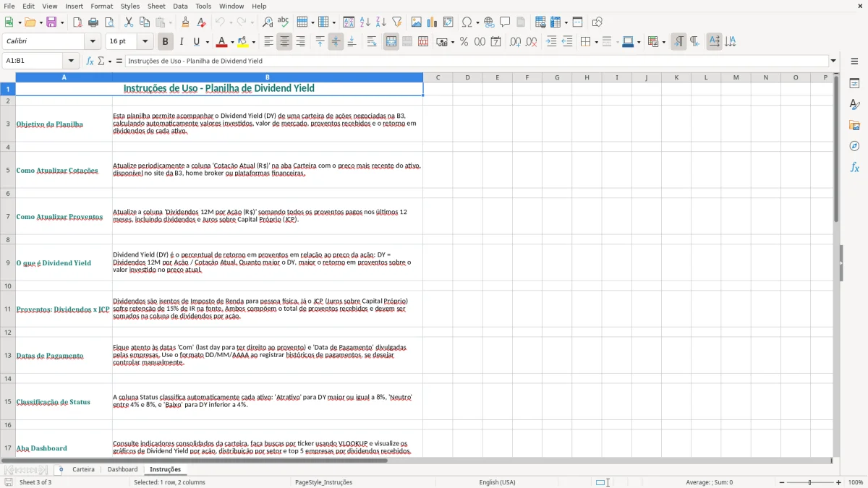Expand the Name Box dropdown
Viewport: 868px width, 488px height.
(x=72, y=61)
